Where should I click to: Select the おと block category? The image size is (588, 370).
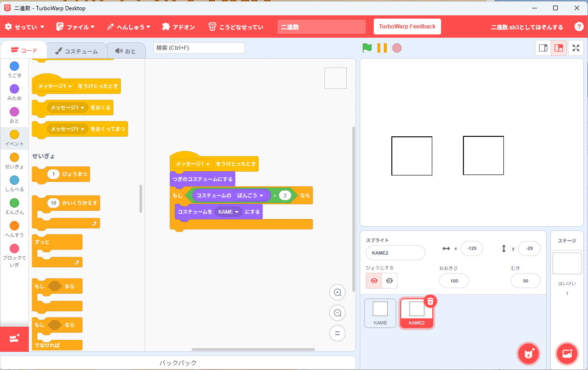[x=14, y=115]
